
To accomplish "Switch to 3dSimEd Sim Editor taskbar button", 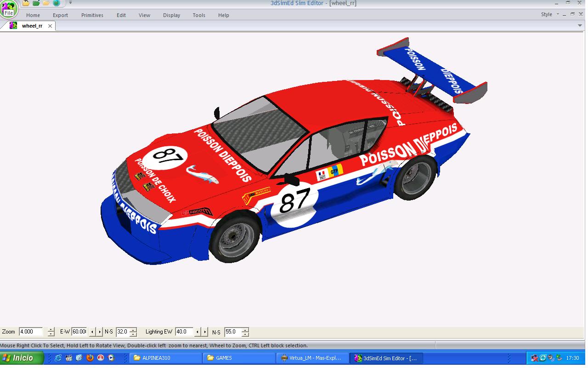I will pos(386,358).
